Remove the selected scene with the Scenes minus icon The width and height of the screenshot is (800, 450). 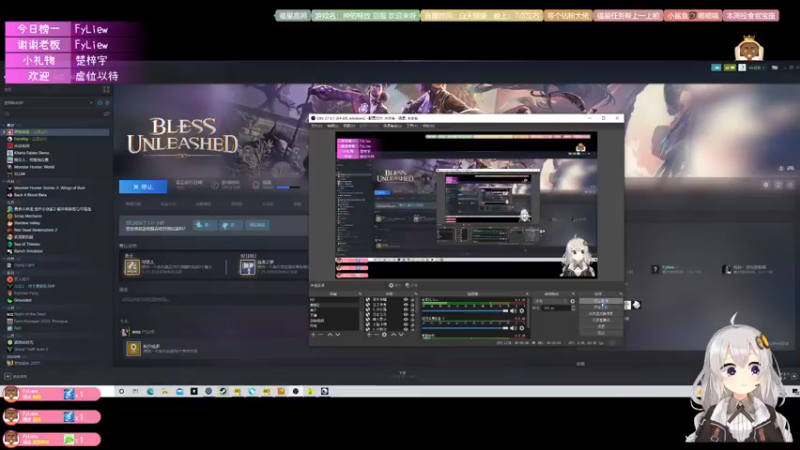321,335
